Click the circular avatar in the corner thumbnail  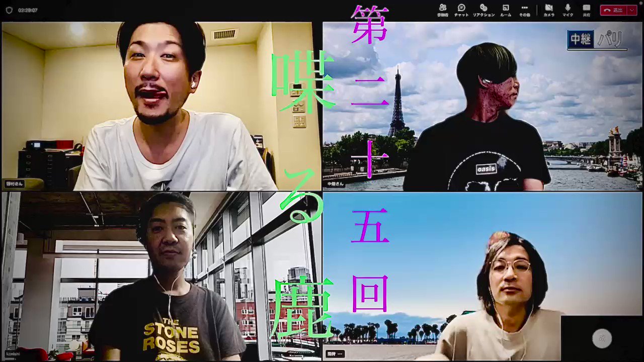[602, 338]
